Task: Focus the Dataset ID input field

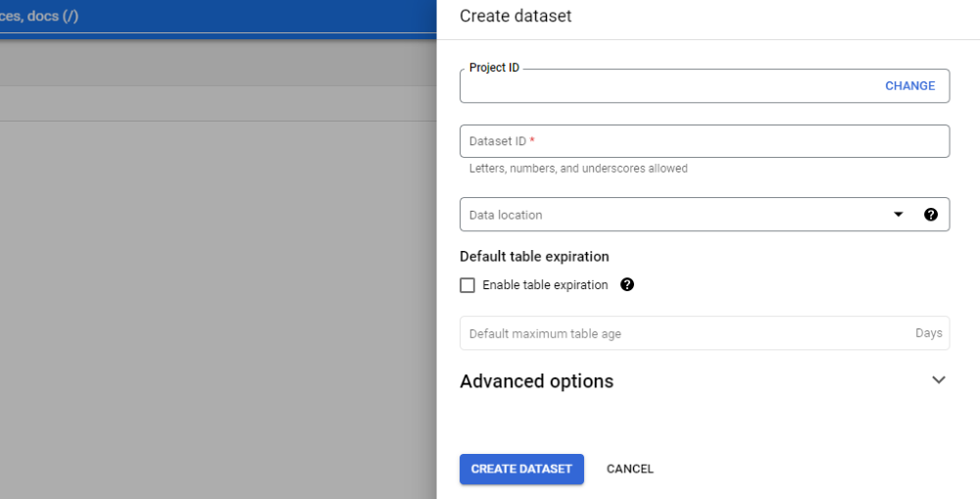Action: point(705,141)
